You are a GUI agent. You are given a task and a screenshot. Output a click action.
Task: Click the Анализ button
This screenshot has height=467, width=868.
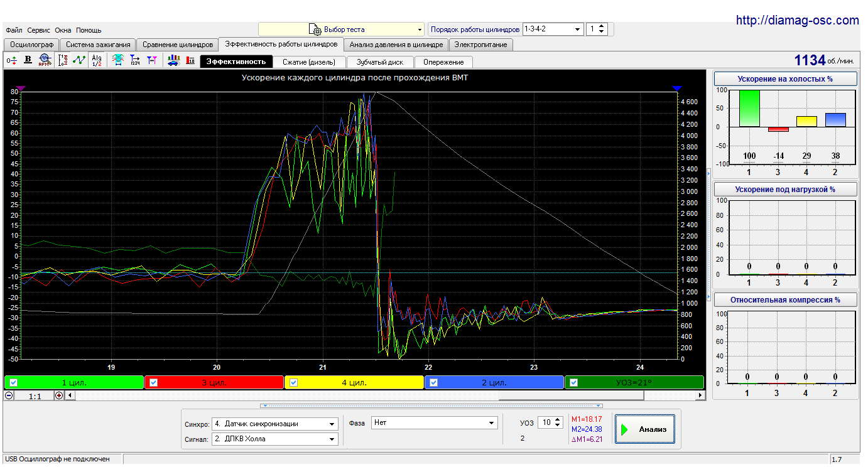(645, 429)
